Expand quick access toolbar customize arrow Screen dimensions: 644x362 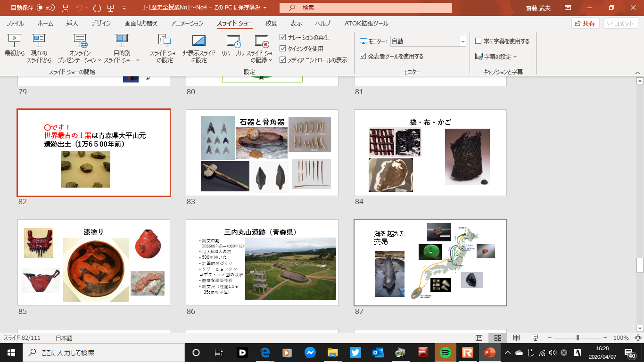124,8
